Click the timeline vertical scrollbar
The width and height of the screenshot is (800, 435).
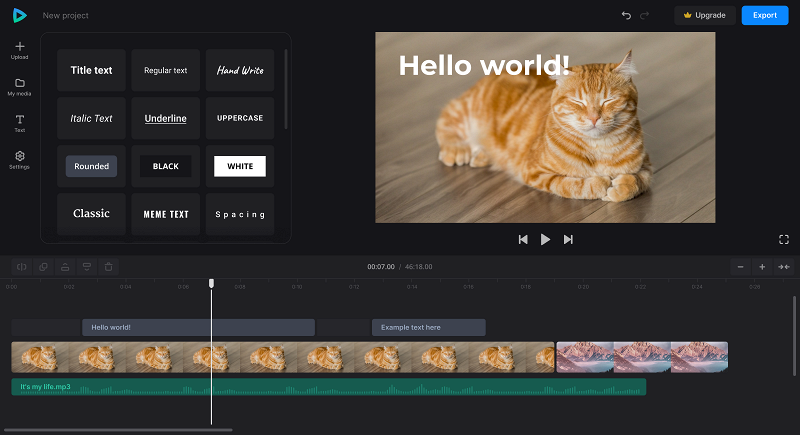point(794,336)
